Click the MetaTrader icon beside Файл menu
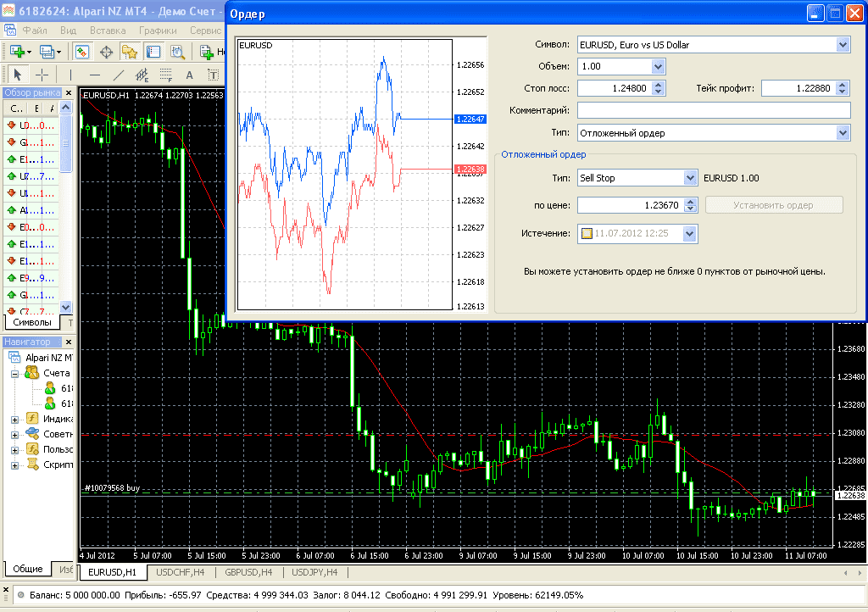 (9, 30)
